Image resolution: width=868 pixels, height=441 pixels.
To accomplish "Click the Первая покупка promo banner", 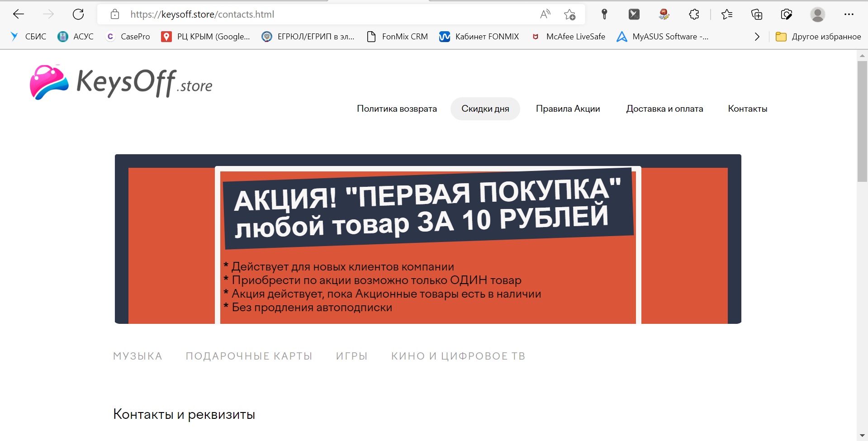I will point(428,239).
